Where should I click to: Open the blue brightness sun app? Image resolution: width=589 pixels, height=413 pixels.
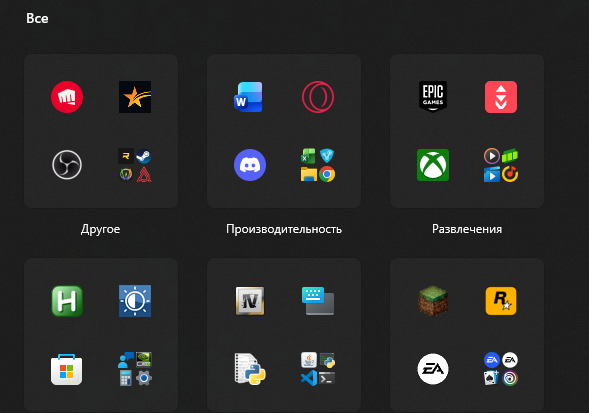tap(135, 301)
